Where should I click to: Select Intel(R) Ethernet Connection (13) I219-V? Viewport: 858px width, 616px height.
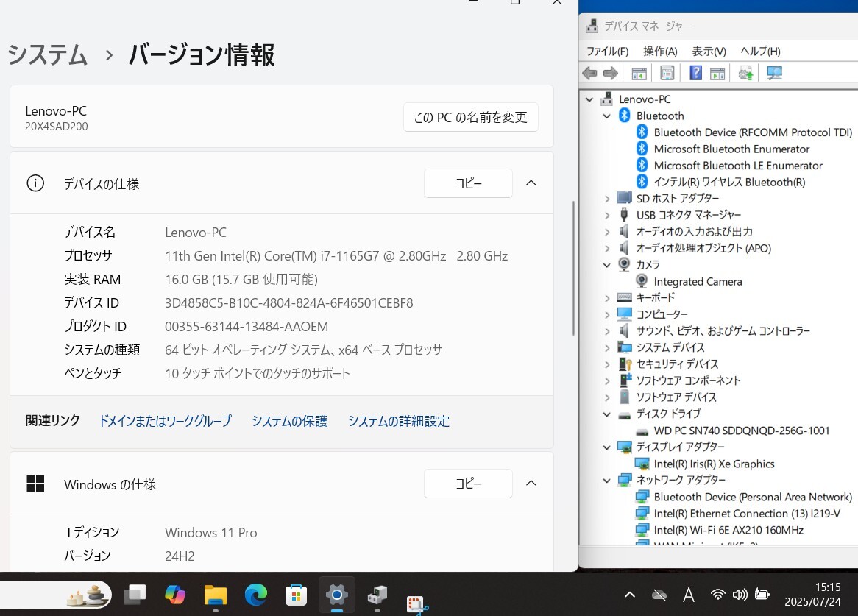(x=747, y=513)
